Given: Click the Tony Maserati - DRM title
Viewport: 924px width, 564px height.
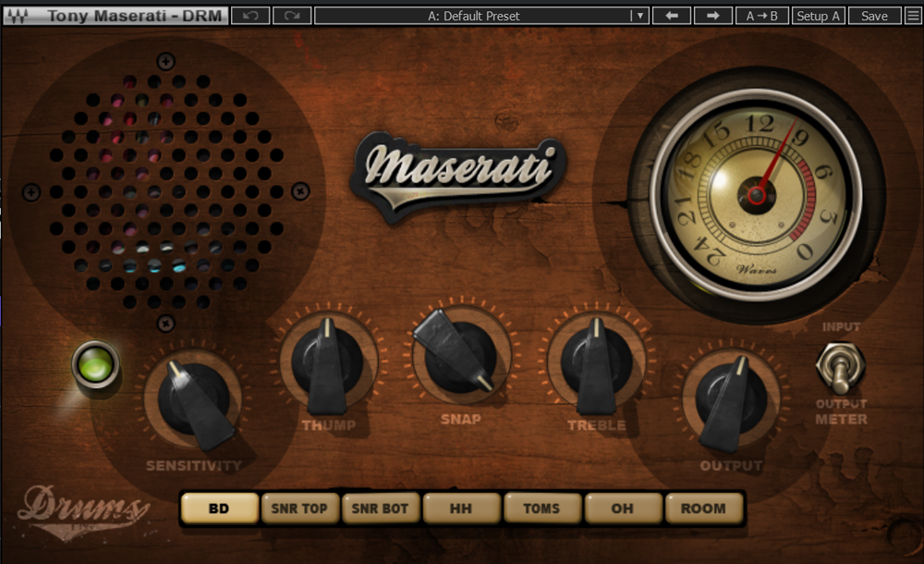Looking at the screenshot, I should (135, 16).
